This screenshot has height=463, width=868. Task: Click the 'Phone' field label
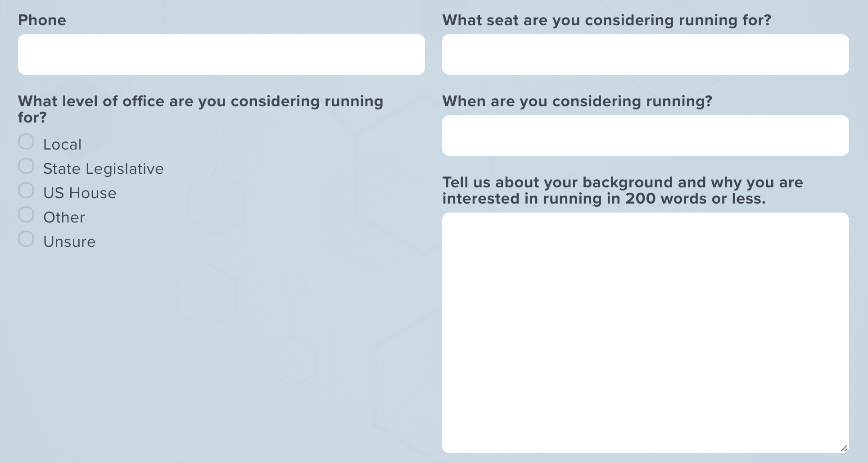(x=42, y=20)
